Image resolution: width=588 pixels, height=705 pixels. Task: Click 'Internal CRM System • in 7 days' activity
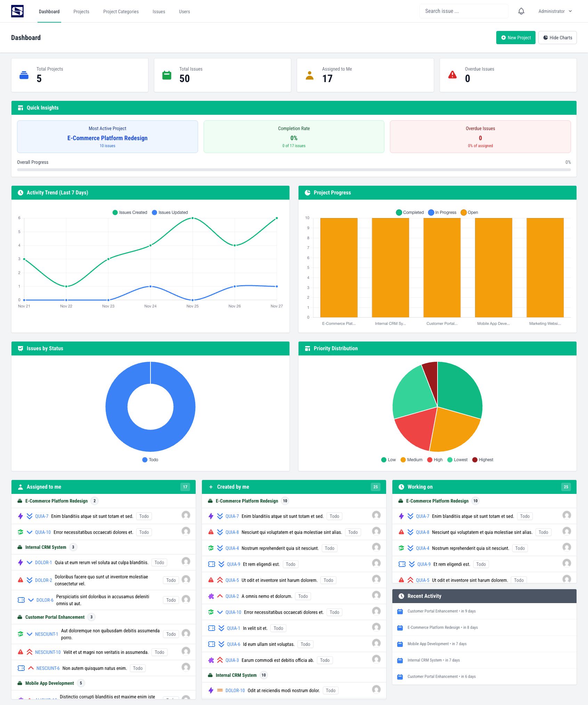tap(433, 660)
